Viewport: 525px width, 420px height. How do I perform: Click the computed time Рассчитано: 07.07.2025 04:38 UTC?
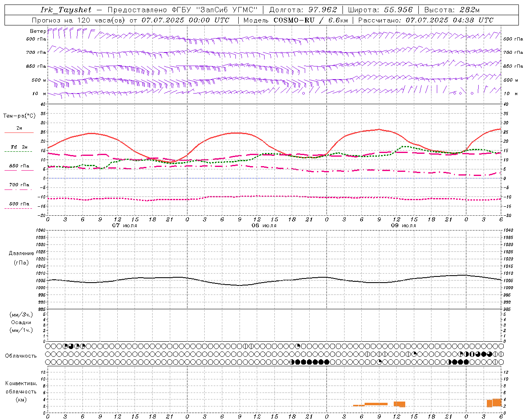(x=426, y=20)
